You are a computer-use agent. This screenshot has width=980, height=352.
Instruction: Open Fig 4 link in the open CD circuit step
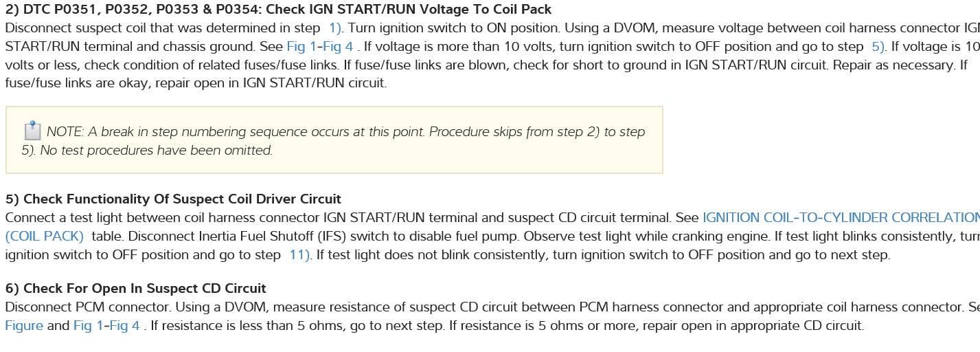coord(125,326)
